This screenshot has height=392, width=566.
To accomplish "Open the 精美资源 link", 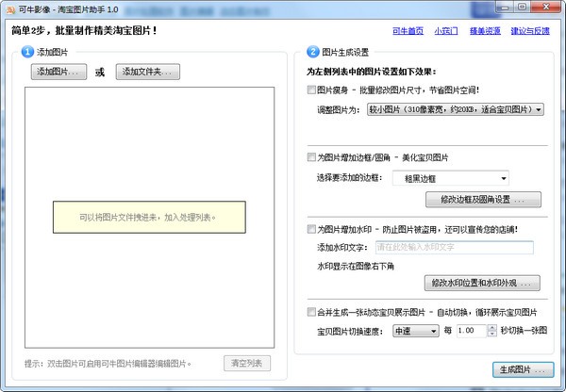I will pyautogui.click(x=485, y=31).
